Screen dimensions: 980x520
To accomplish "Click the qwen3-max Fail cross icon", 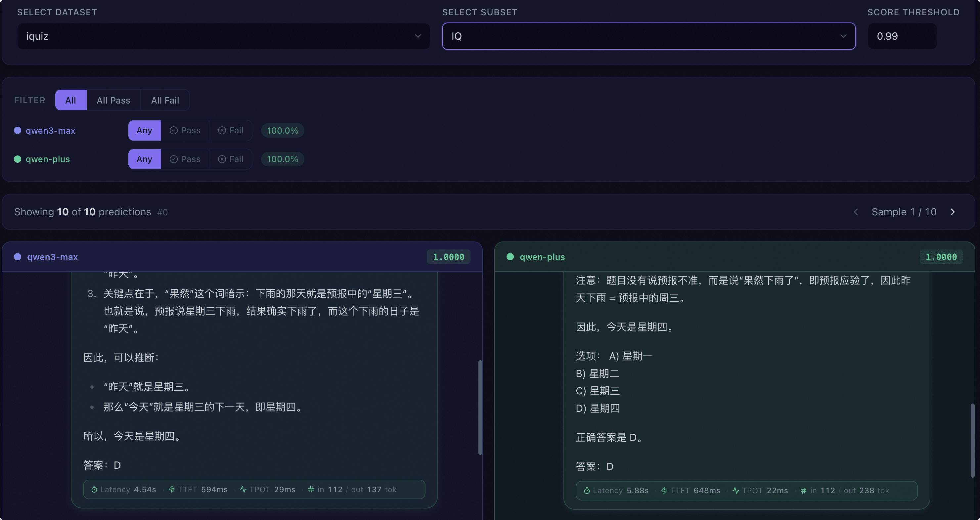I will point(222,130).
